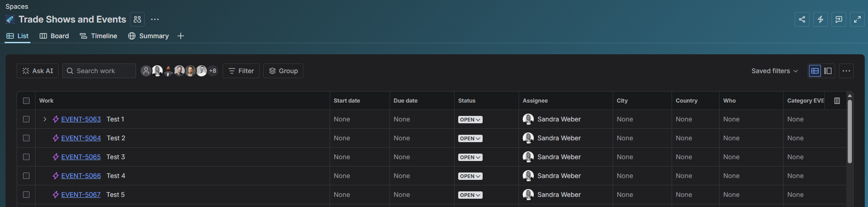Open the Saved filters dropdown
Image resolution: width=868 pixels, height=207 pixels.
coord(774,71)
